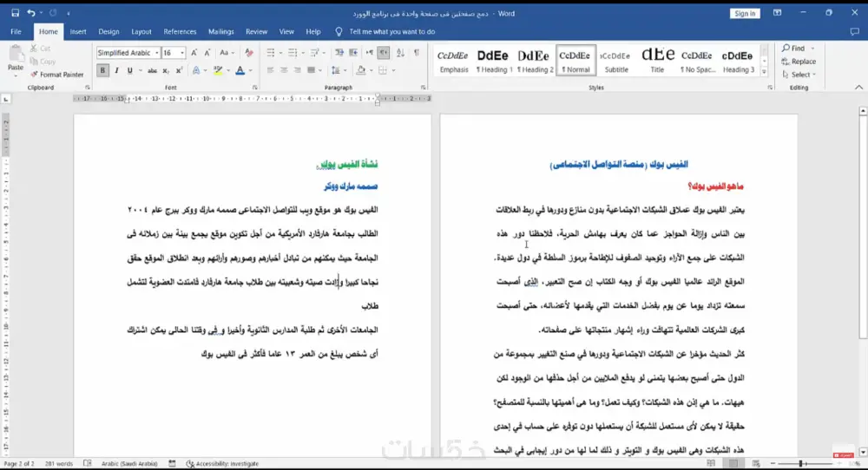The image size is (868, 470).
Task: Click the Increase Indent icon
Action: coord(353,53)
